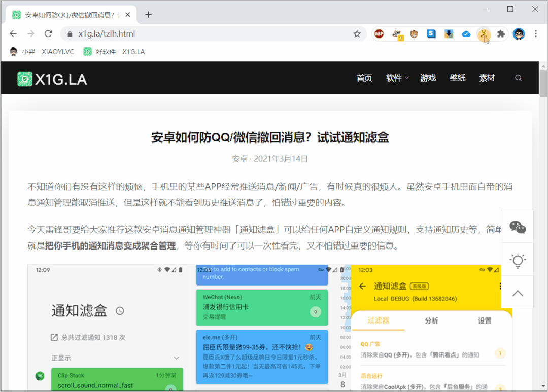Open the 小羿 - XIAOYI.VC bookmark
This screenshot has width=548, height=392.
tap(42, 52)
